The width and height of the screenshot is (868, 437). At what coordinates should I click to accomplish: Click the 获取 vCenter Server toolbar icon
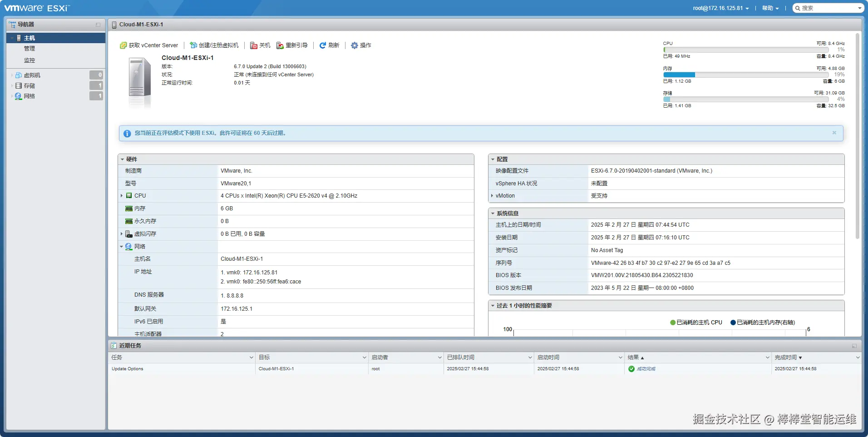pyautogui.click(x=123, y=45)
